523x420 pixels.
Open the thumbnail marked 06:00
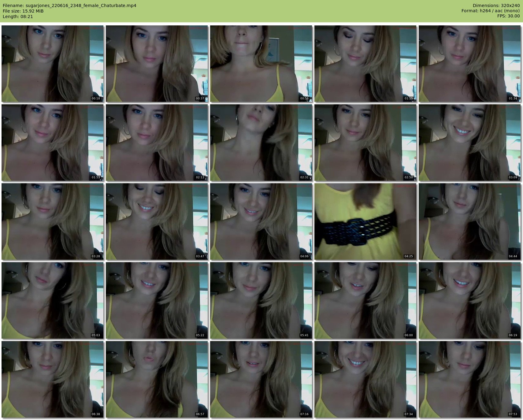point(365,300)
